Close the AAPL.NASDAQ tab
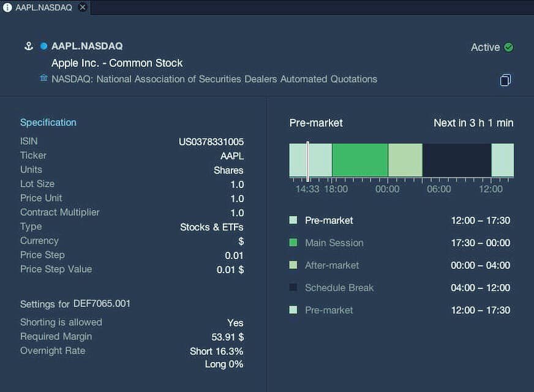This screenshot has width=534, height=392. click(x=83, y=7)
